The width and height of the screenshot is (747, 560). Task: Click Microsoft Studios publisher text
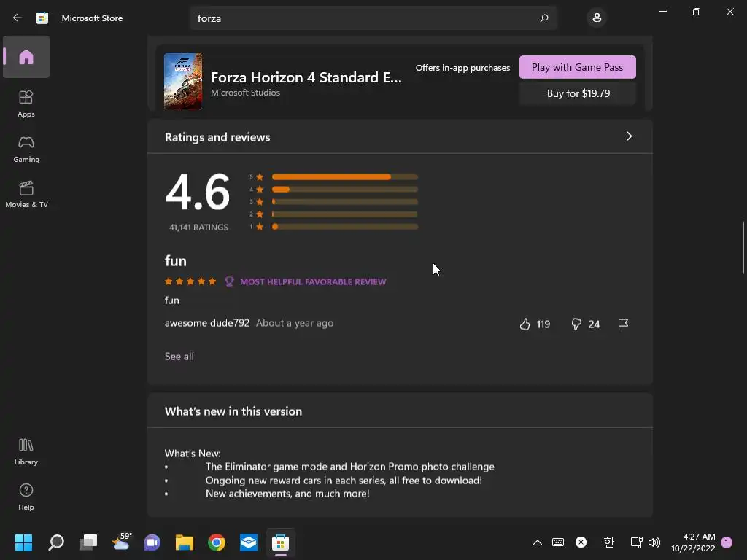[x=245, y=93]
